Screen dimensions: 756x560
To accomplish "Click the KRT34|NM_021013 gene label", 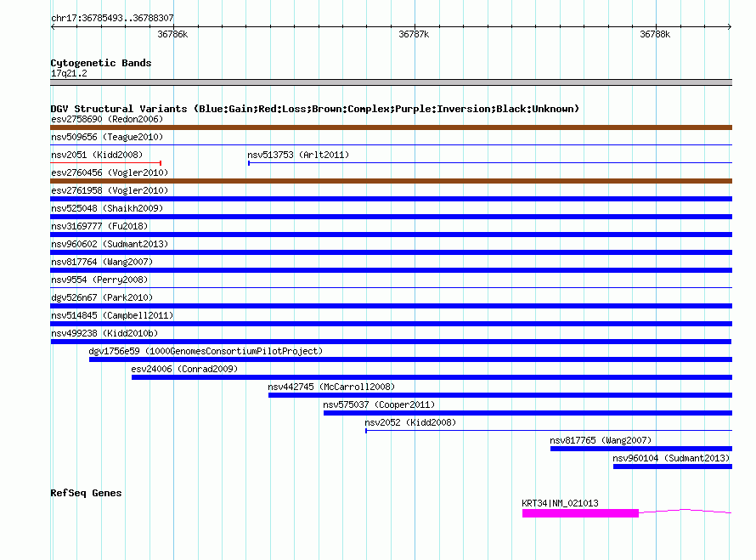I will pos(560,503).
